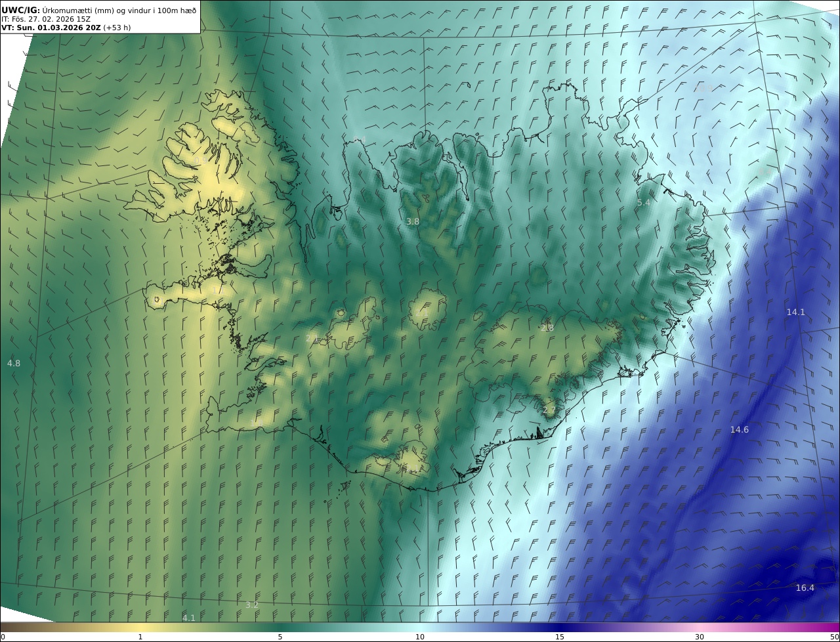Click the dark navy colorbar section above 15
Image resolution: width=840 pixels, height=642 pixels.
coord(560,627)
